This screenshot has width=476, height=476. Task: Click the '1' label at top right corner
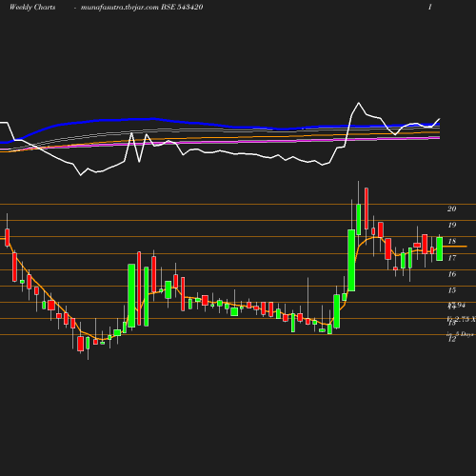[430, 7]
